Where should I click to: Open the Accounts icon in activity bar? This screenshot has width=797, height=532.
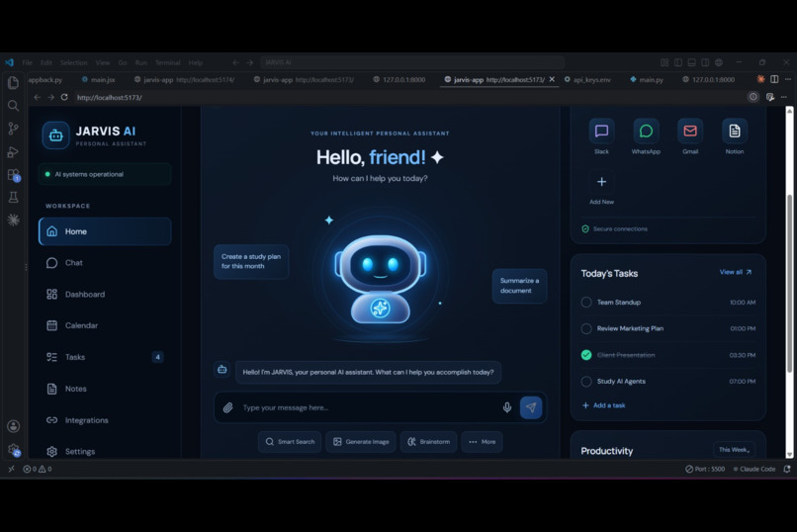pyautogui.click(x=13, y=426)
